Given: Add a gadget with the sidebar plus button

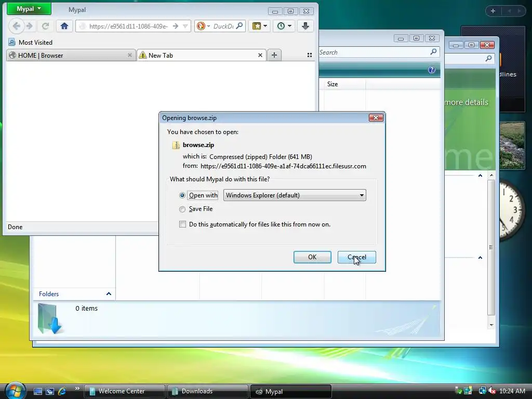Looking at the screenshot, I should coord(493,11).
